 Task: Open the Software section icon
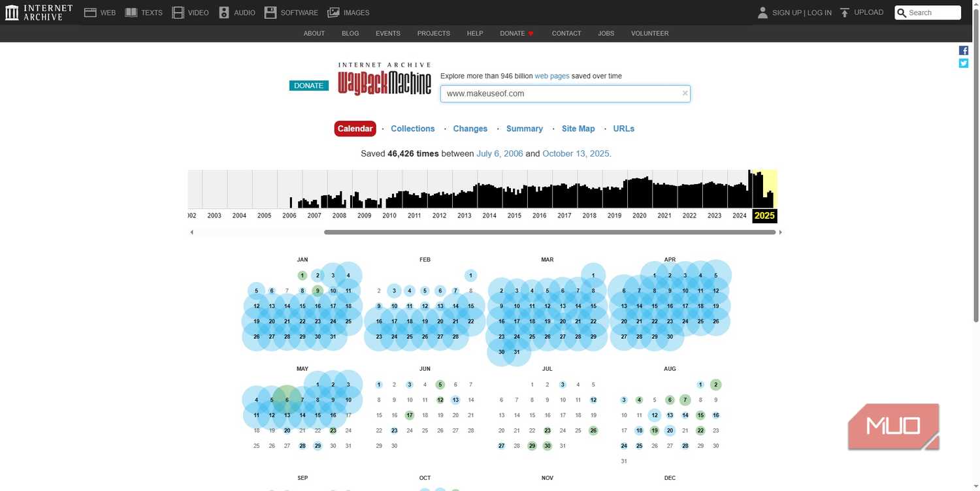pos(270,12)
